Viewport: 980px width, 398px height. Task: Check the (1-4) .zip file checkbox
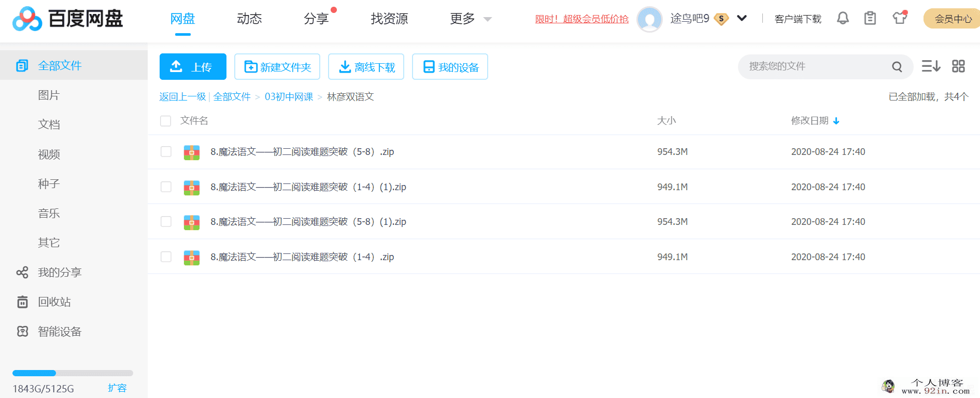pyautogui.click(x=166, y=257)
